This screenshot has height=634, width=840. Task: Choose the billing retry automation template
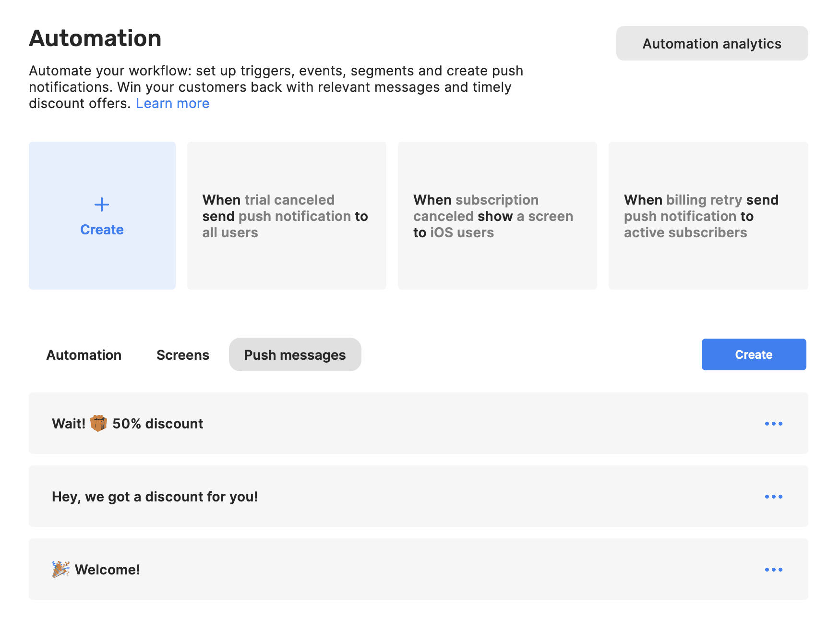tap(708, 216)
